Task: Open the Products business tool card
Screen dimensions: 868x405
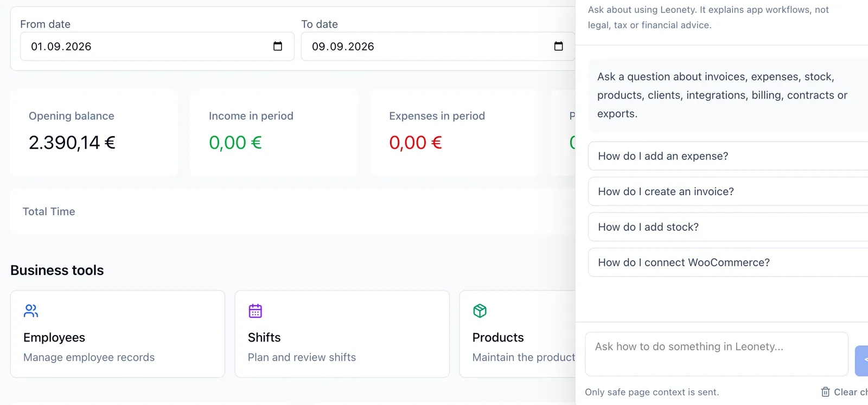Action: [518, 334]
